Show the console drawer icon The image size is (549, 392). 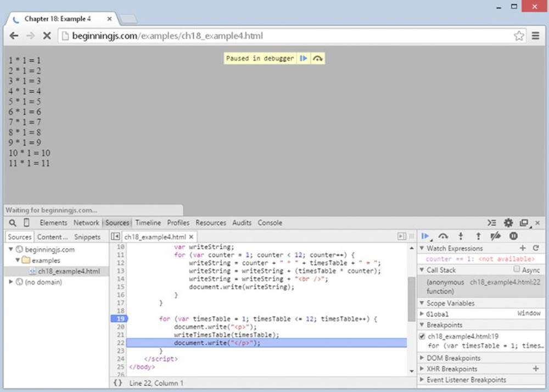(492, 222)
